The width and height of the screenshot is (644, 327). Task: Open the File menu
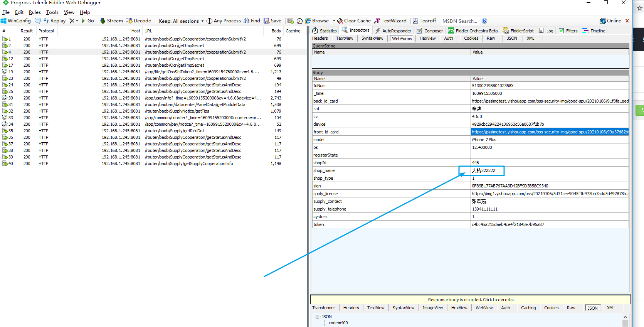pyautogui.click(x=6, y=12)
